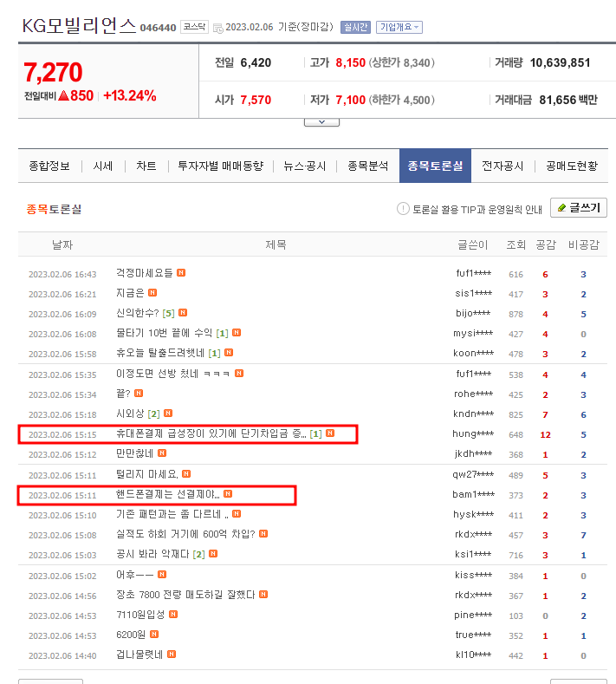Click author kndn**** in the list
Image resolution: width=616 pixels, height=684 pixels.
click(x=473, y=414)
